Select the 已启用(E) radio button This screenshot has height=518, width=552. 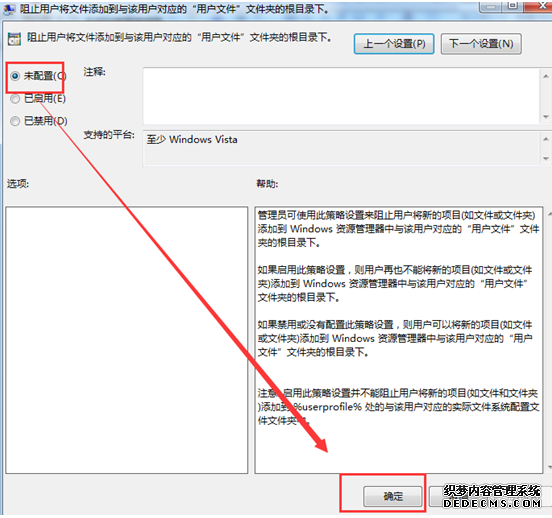15,99
